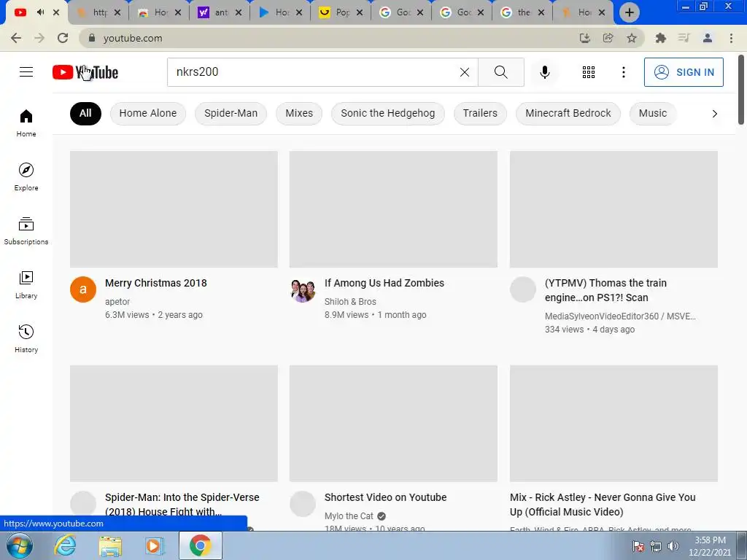Show more filter chips with right arrow
Image resolution: width=747 pixels, height=560 pixels.
tap(714, 113)
